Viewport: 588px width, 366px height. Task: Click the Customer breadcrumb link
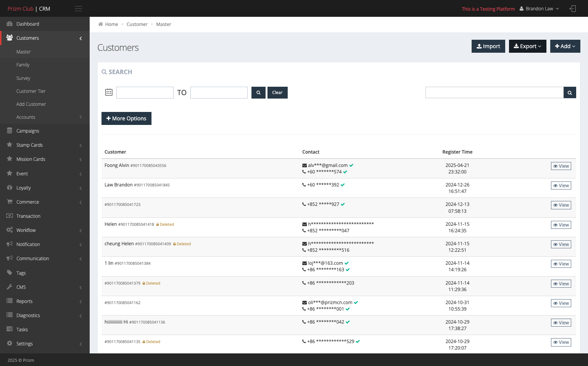point(137,24)
